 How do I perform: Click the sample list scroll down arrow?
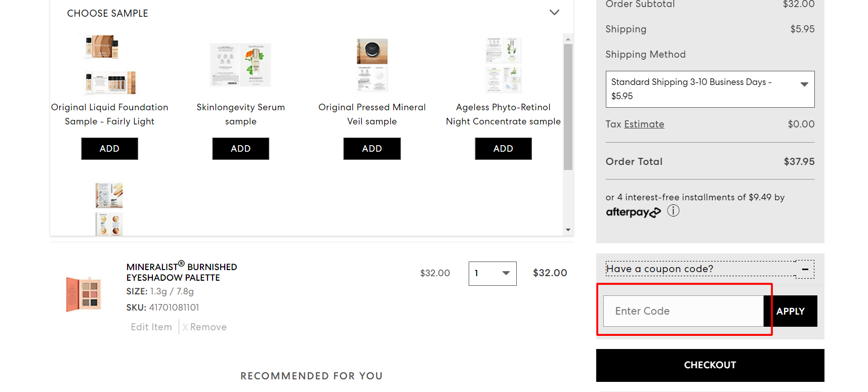(x=568, y=230)
